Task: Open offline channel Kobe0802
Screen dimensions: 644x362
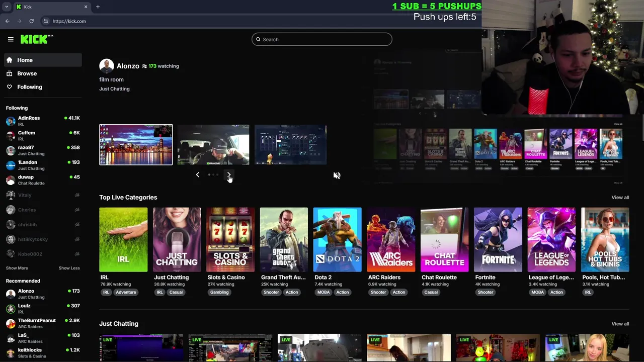Action: [x=43, y=254]
